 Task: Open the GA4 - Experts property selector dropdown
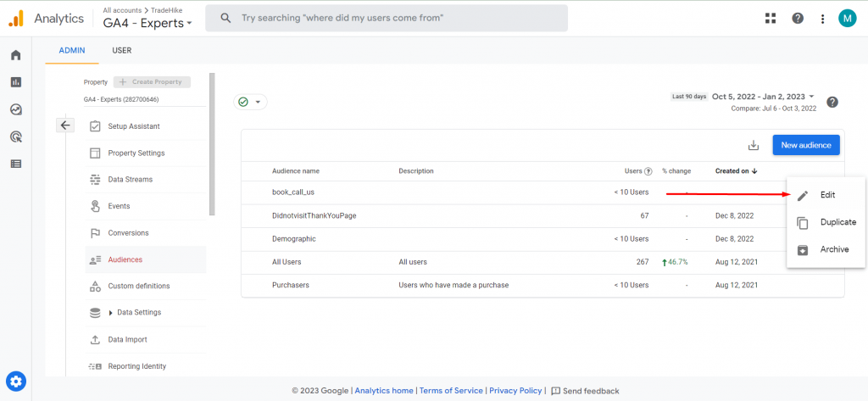pos(147,23)
